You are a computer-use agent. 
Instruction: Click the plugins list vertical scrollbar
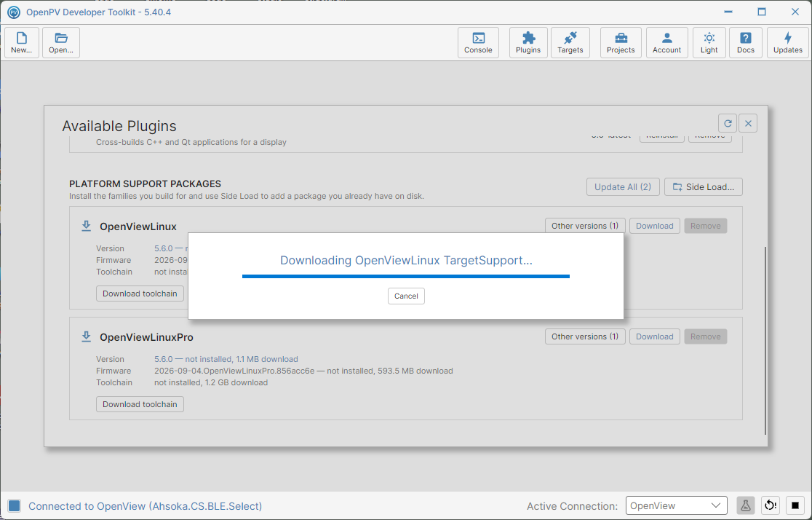point(765,341)
